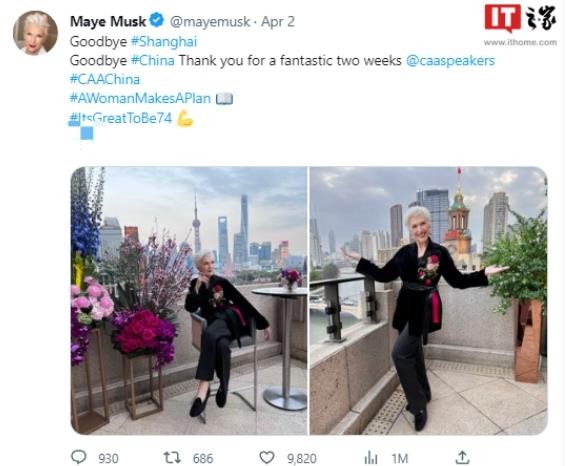The image size is (566, 466).
Task: Click the IT Home logo watermark
Action: point(520,24)
